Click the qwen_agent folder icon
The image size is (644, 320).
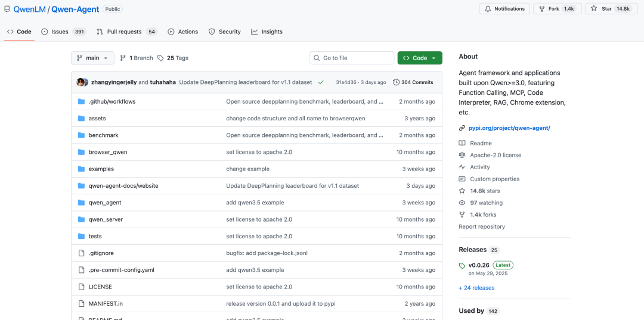(81, 202)
